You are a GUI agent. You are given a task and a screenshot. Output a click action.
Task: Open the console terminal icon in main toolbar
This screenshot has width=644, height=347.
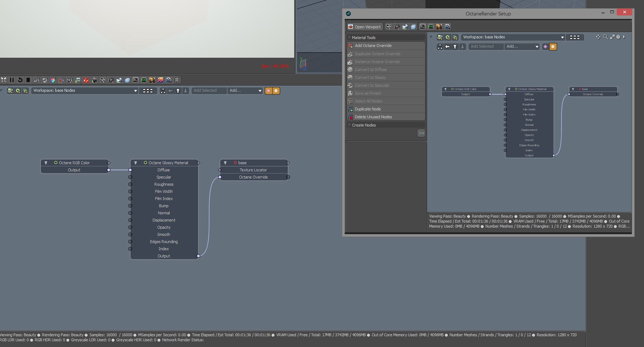pos(136,80)
